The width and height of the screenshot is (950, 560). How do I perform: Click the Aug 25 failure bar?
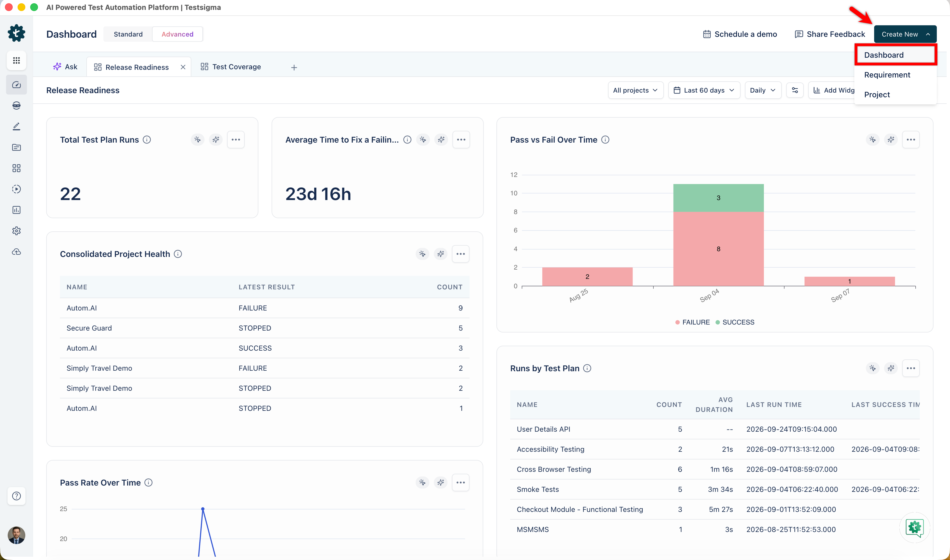pyautogui.click(x=587, y=277)
